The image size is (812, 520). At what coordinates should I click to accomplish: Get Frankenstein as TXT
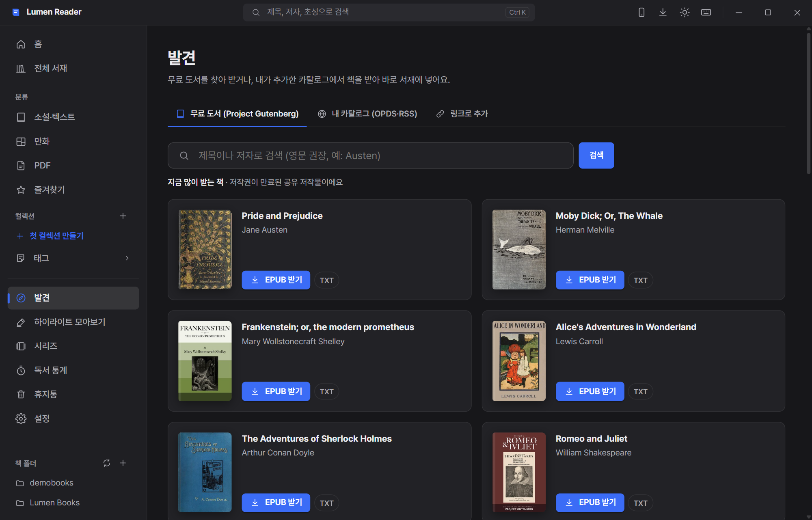(x=326, y=392)
